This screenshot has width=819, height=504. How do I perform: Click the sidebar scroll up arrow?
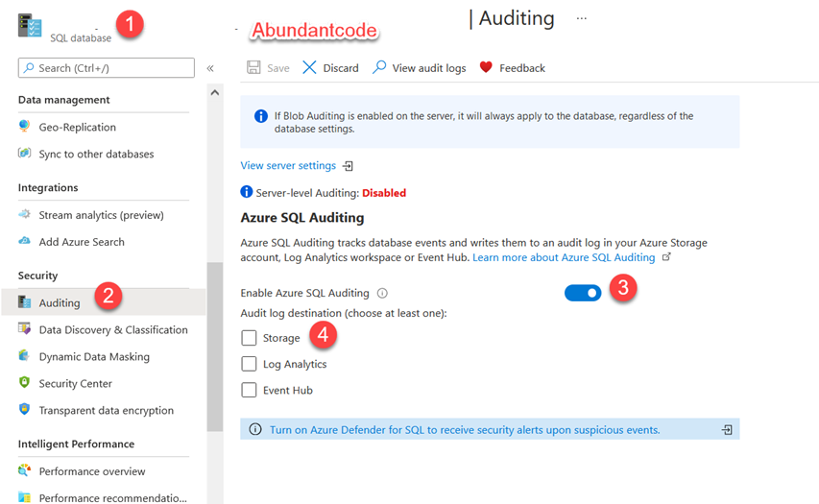pos(215,92)
